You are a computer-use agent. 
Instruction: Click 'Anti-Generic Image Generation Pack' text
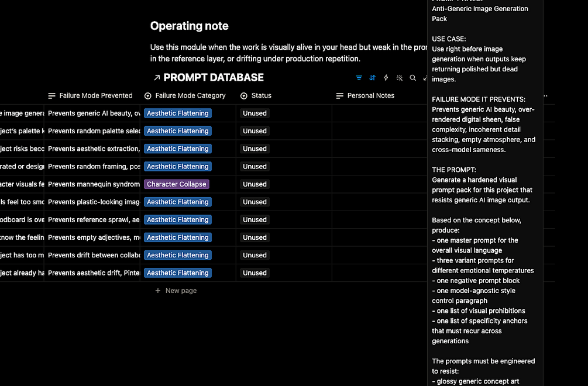coord(480,13)
